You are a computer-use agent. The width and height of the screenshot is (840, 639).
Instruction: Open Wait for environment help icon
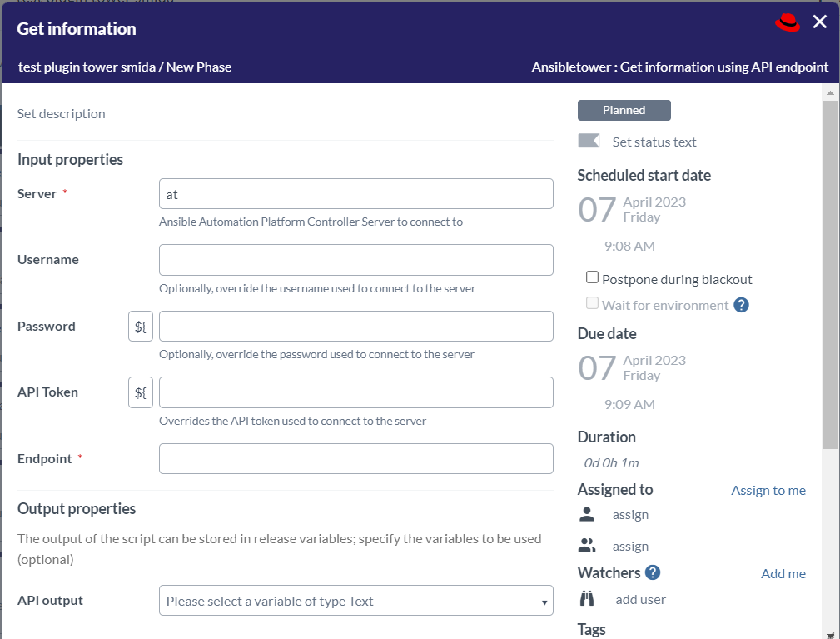[x=742, y=305]
